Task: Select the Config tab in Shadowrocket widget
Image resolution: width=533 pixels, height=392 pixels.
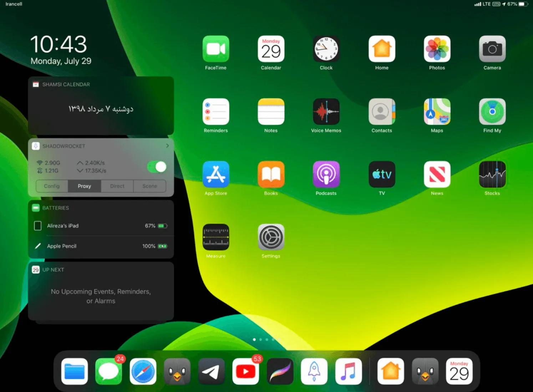Action: point(52,186)
